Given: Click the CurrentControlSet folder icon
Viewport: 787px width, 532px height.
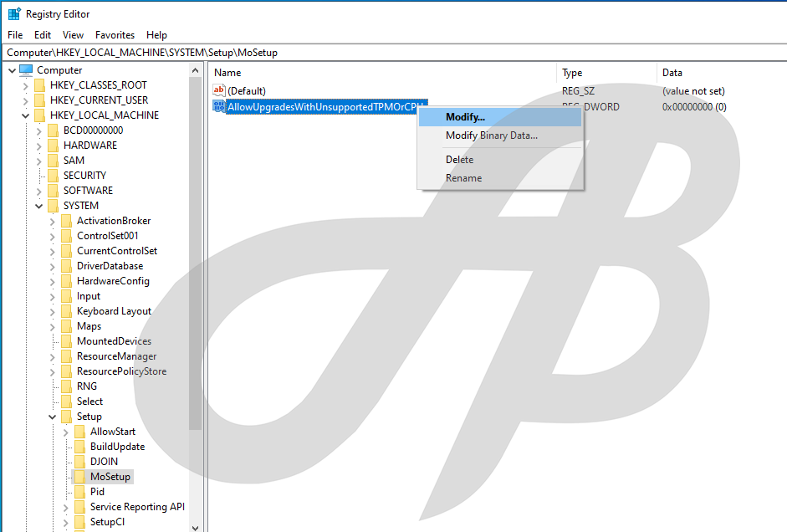Looking at the screenshot, I should click(x=67, y=251).
